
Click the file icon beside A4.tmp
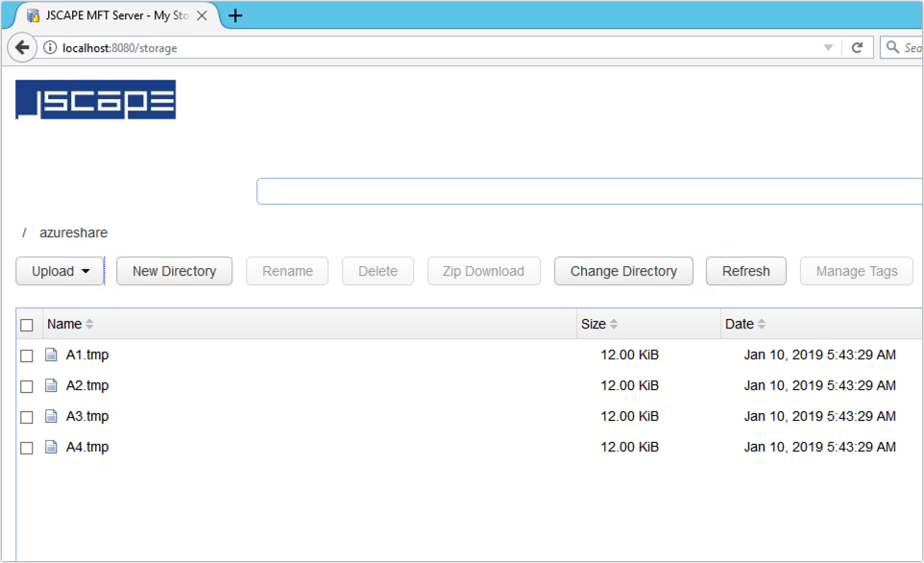click(x=51, y=447)
